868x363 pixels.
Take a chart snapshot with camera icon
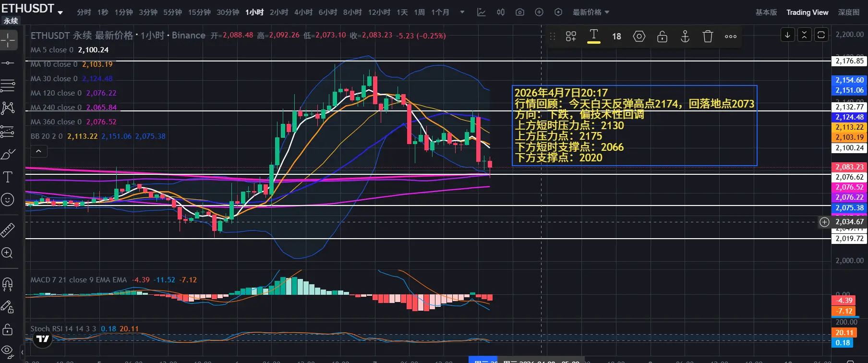coord(520,12)
